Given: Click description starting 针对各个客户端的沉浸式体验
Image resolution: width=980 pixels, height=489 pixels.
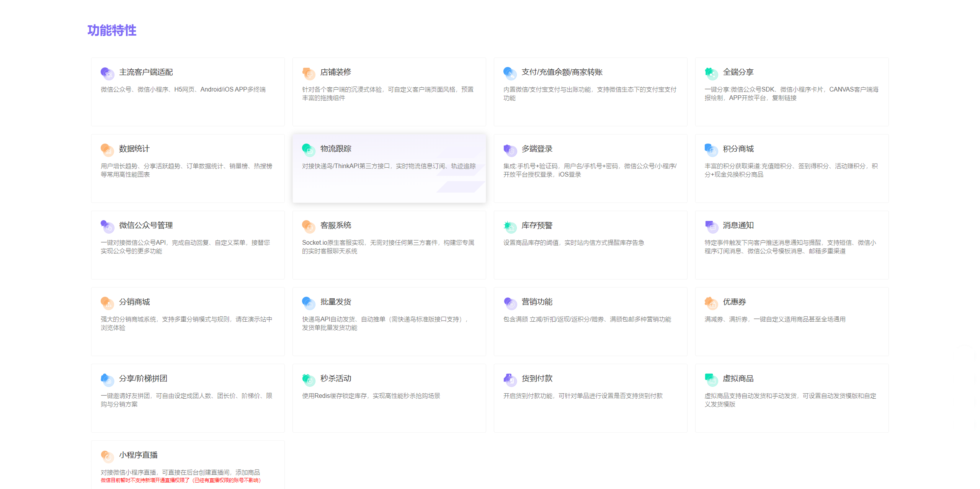Looking at the screenshot, I should click(x=388, y=93).
